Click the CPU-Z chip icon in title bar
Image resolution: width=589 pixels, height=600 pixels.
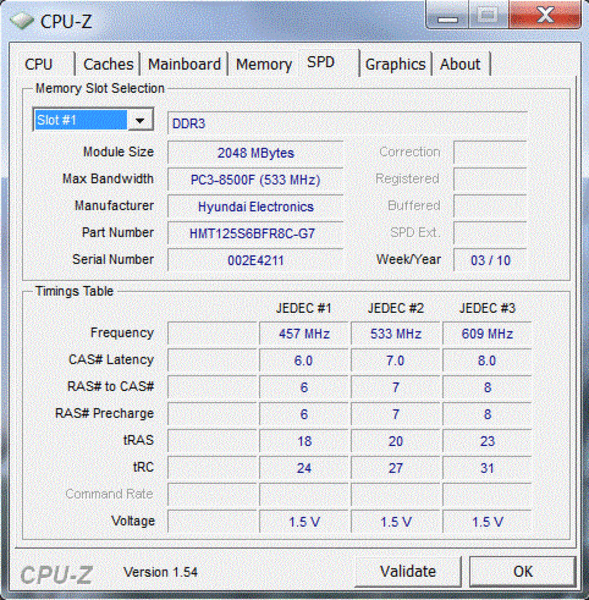pyautogui.click(x=21, y=21)
